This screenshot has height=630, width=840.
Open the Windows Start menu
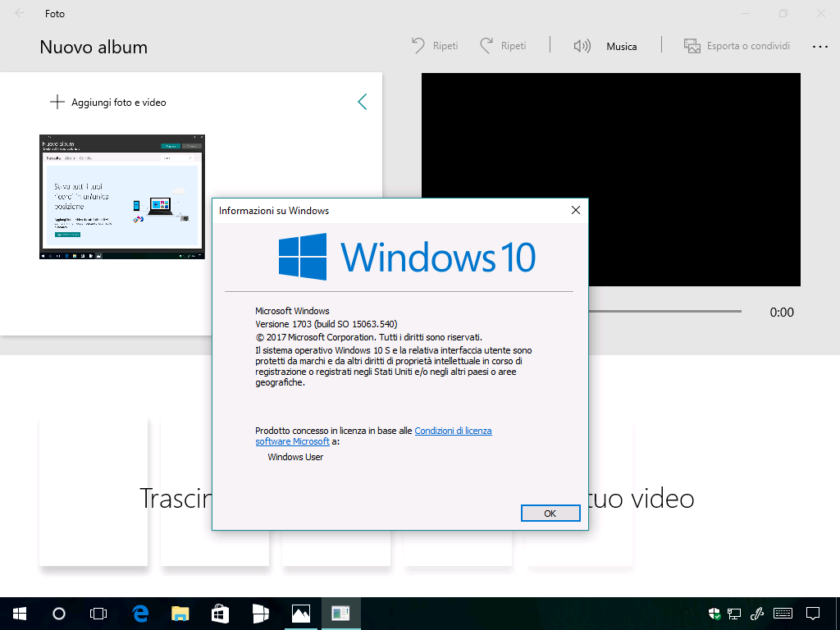point(20,614)
